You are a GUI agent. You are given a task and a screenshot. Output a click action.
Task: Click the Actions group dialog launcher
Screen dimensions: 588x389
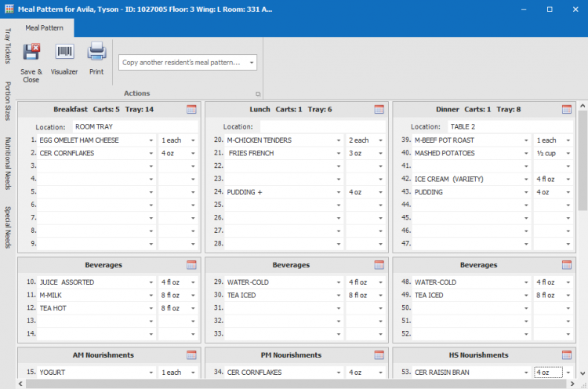tap(257, 93)
